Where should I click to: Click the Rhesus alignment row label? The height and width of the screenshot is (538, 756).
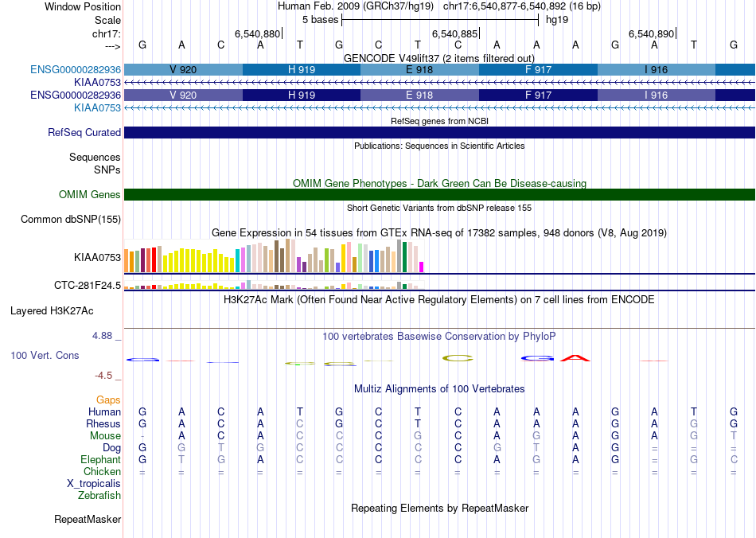click(x=103, y=423)
